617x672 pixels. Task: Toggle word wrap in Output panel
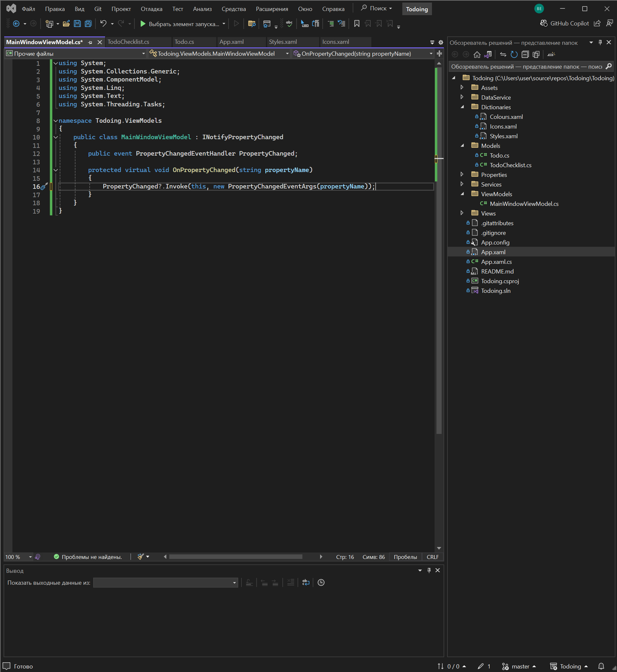(x=306, y=582)
